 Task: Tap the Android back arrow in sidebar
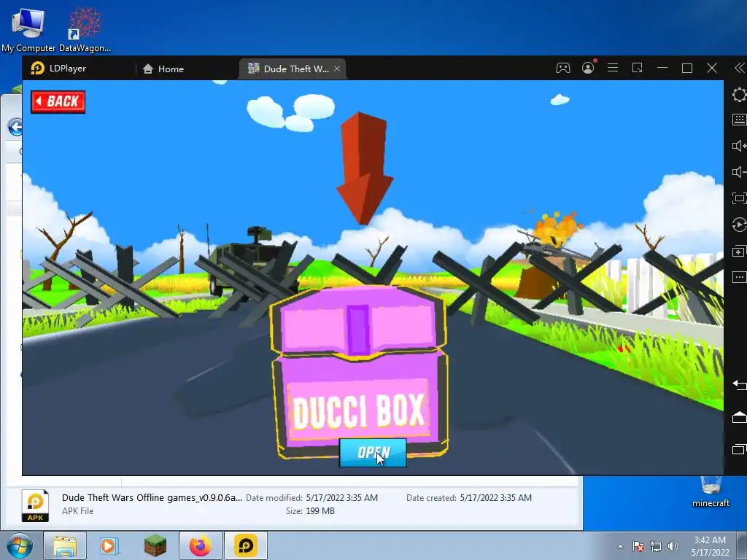(x=740, y=384)
